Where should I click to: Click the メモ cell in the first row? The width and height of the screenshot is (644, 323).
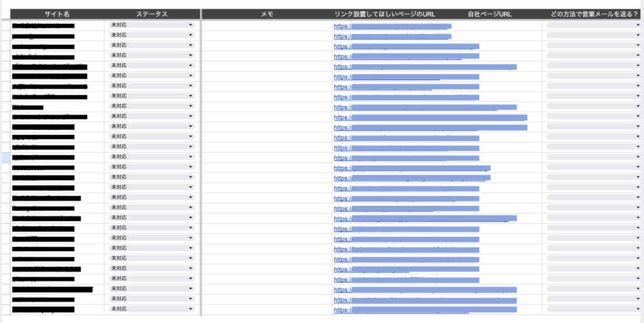click(267, 25)
